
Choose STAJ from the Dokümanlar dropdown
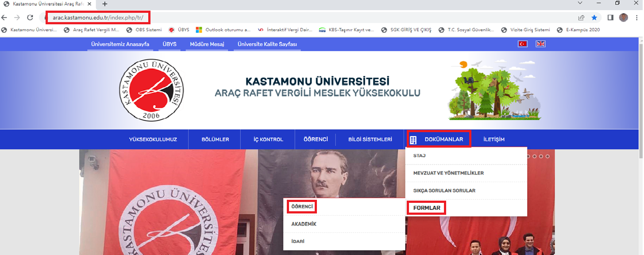tap(466, 156)
